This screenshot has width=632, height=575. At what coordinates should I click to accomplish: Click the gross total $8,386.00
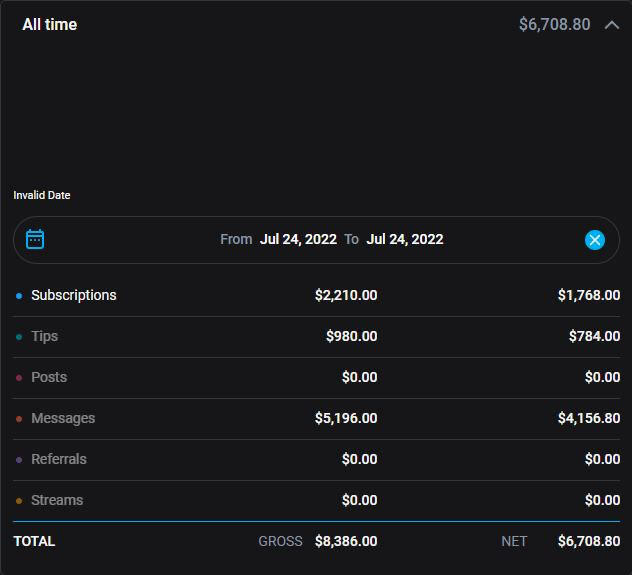point(346,541)
